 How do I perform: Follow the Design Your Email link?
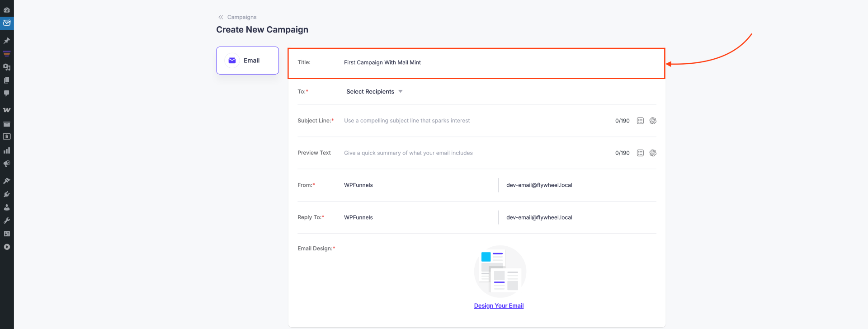tap(499, 305)
